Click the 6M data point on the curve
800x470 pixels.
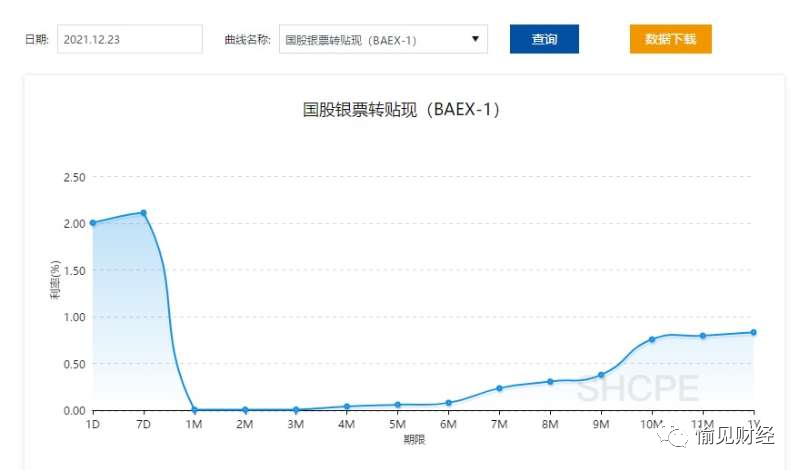tap(449, 403)
